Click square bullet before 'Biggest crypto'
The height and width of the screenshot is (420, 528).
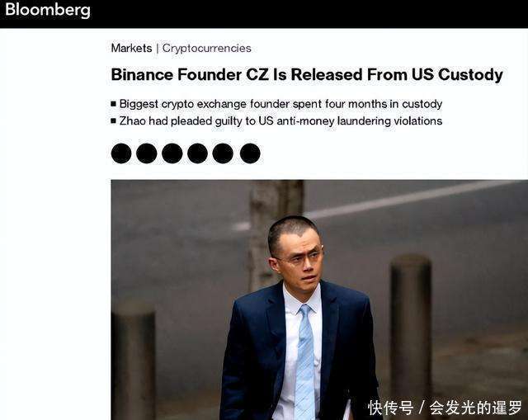pyautogui.click(x=114, y=104)
